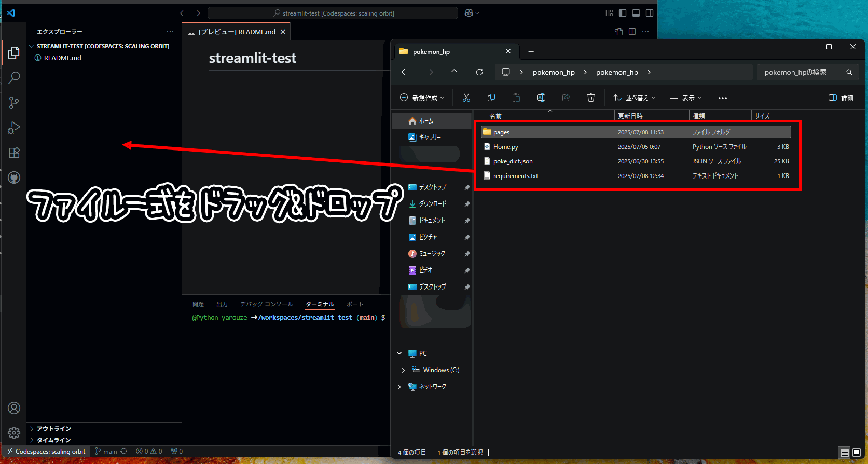The height and width of the screenshot is (464, 868).
Task: Switch to the 問題 panel tab
Action: tap(198, 304)
